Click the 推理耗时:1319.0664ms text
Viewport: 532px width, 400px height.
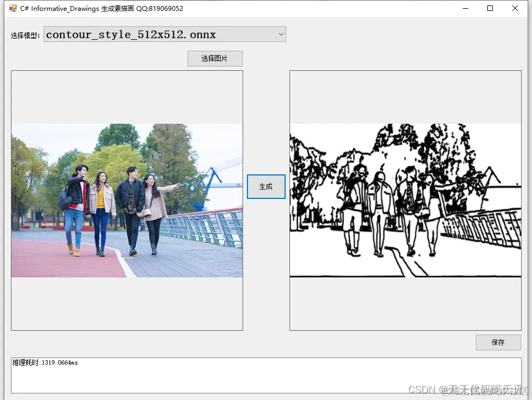pos(45,363)
